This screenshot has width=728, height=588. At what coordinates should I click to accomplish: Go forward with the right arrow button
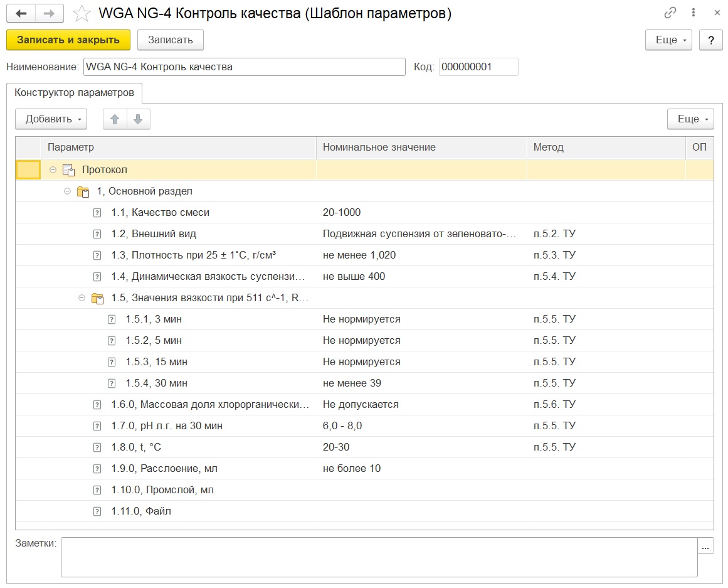click(49, 13)
